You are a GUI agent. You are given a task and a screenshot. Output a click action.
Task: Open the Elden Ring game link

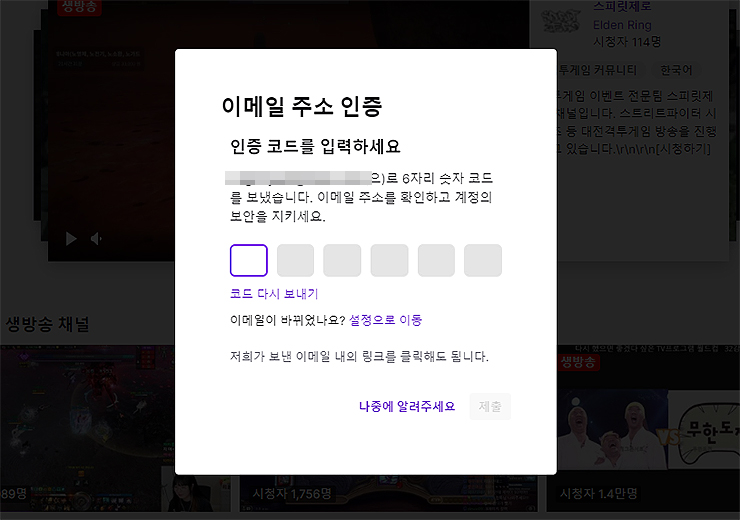(x=622, y=25)
